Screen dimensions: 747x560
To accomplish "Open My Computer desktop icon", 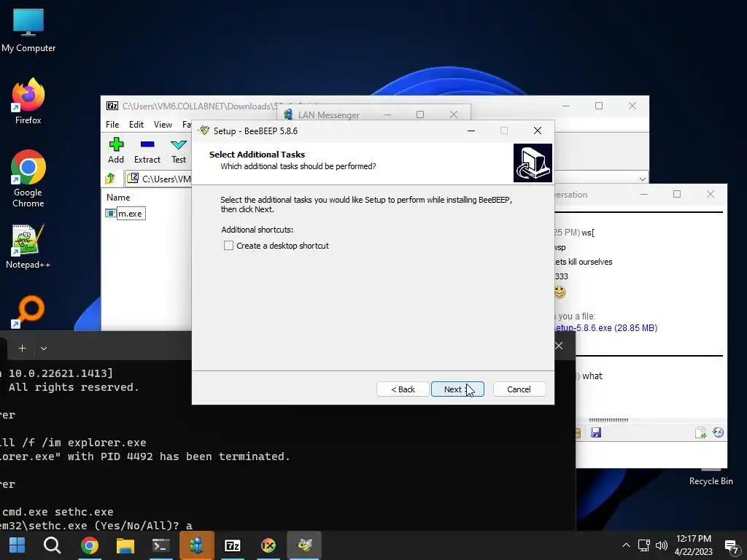I will [28, 31].
